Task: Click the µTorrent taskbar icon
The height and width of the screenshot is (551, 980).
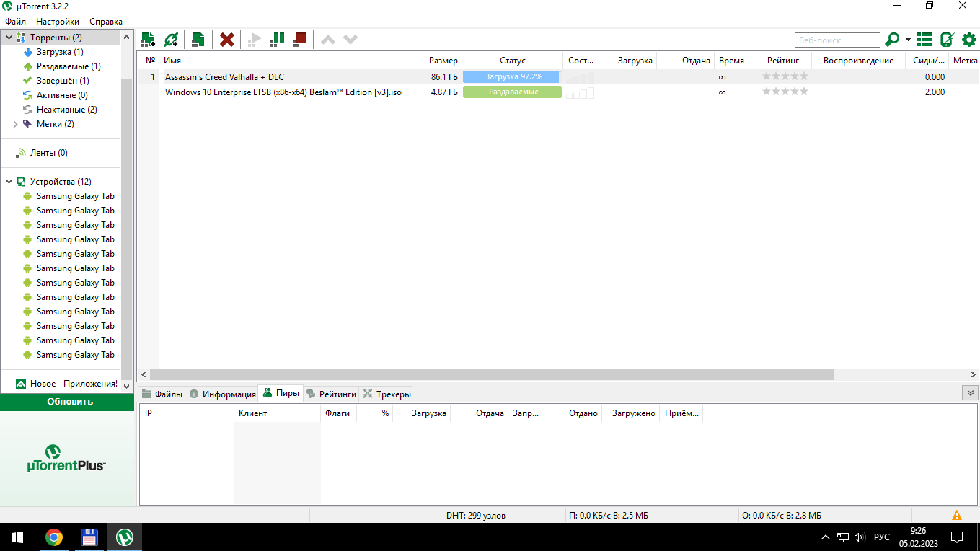Action: [x=125, y=537]
